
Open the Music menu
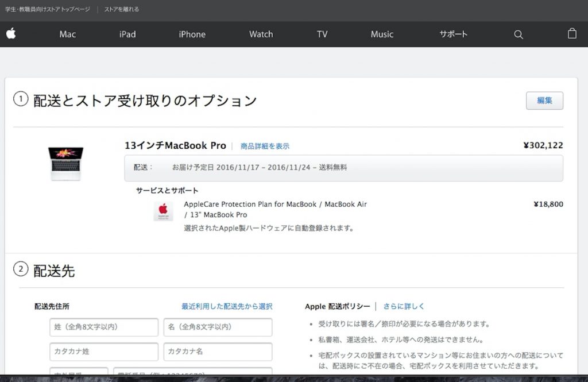(382, 34)
